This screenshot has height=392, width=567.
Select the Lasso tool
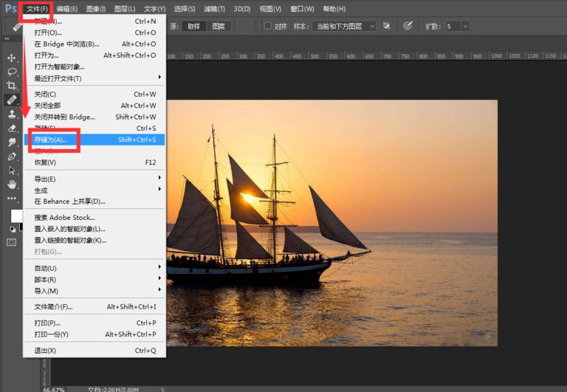[12, 72]
